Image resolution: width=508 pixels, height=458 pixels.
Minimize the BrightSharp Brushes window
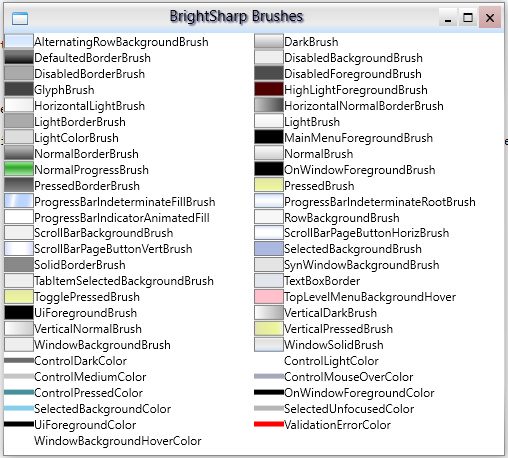coord(448,17)
